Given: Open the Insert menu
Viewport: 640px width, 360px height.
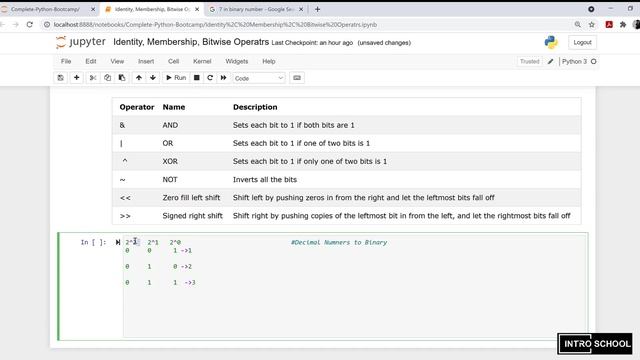Looking at the screenshot, I should pyautogui.click(x=146, y=61).
